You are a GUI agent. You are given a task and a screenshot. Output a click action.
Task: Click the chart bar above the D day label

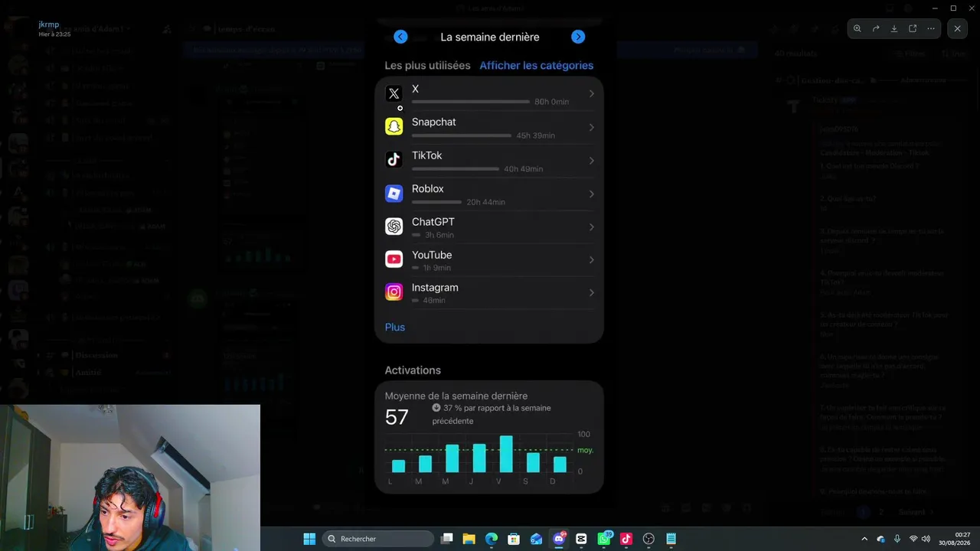coord(560,465)
